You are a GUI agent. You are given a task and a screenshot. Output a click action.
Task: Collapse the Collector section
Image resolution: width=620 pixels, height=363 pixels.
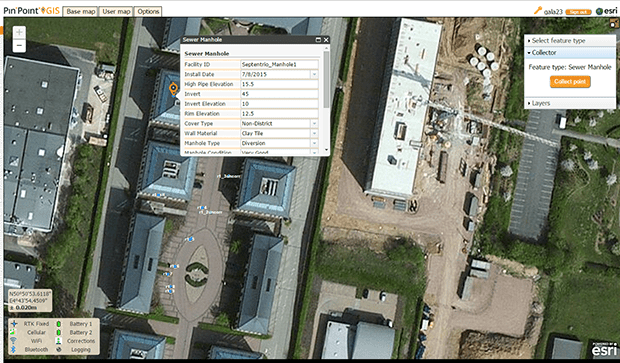570,52
